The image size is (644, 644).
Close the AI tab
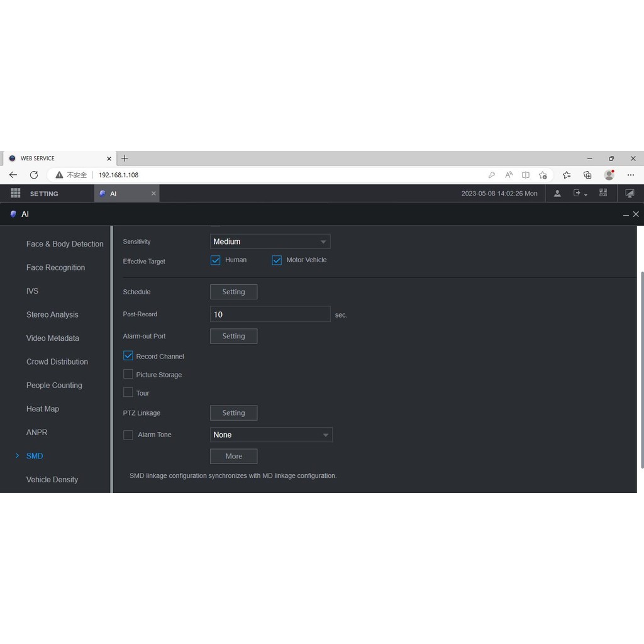click(x=153, y=194)
